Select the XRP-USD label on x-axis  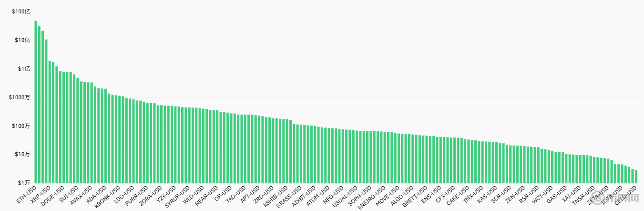click(x=41, y=194)
